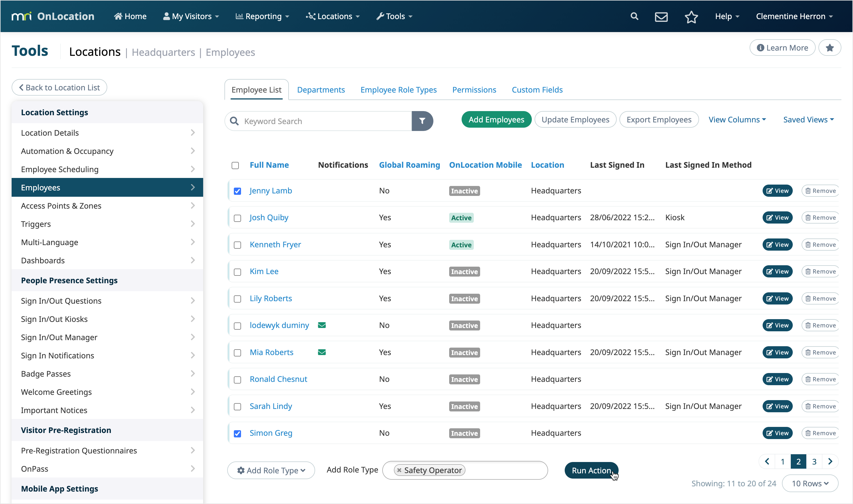Click the envelope icon next to lodewyk duminy
Viewport: 853px width, 504px height.
[x=322, y=325]
